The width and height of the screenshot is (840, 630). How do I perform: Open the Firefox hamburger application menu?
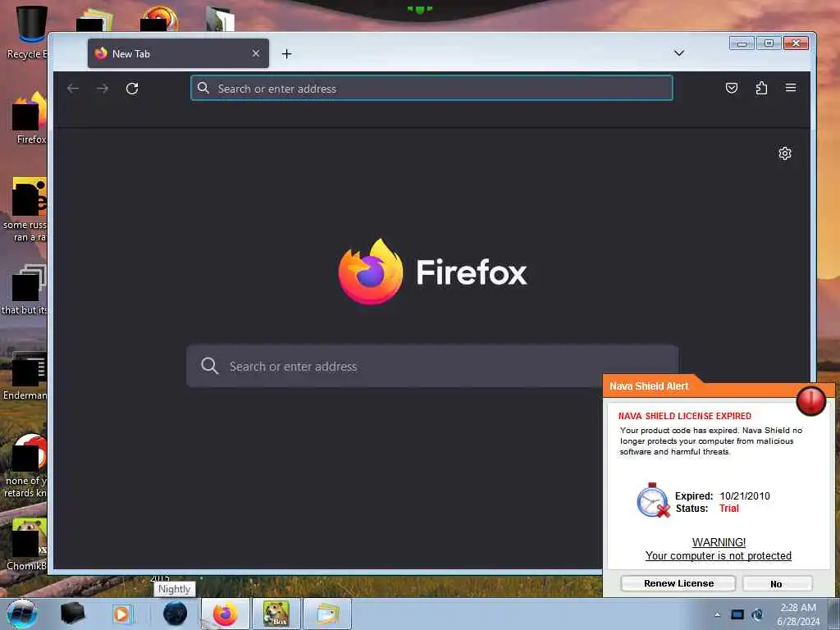pos(791,88)
